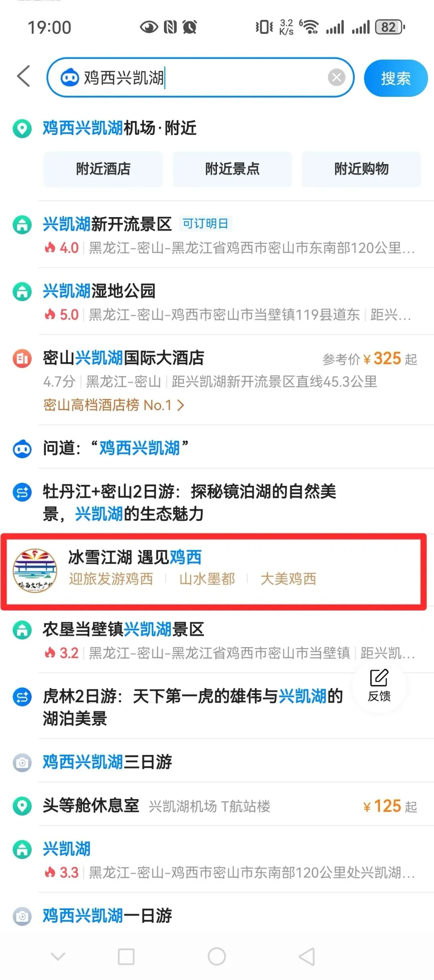The width and height of the screenshot is (434, 980).
Task: Open the 冰雪江湖 遇见鸡西 banner thumbnail
Action: 35,571
